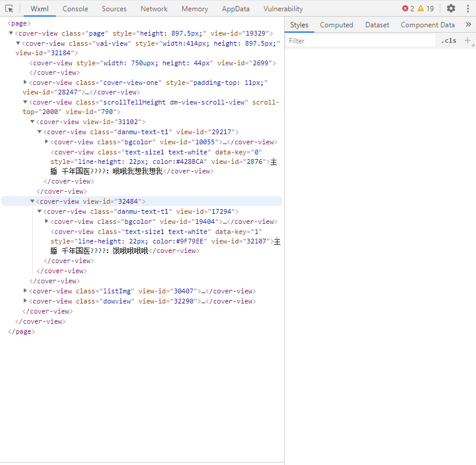Click the class="dowview" row text
Viewport: 476px width, 465px height.
point(143,301)
